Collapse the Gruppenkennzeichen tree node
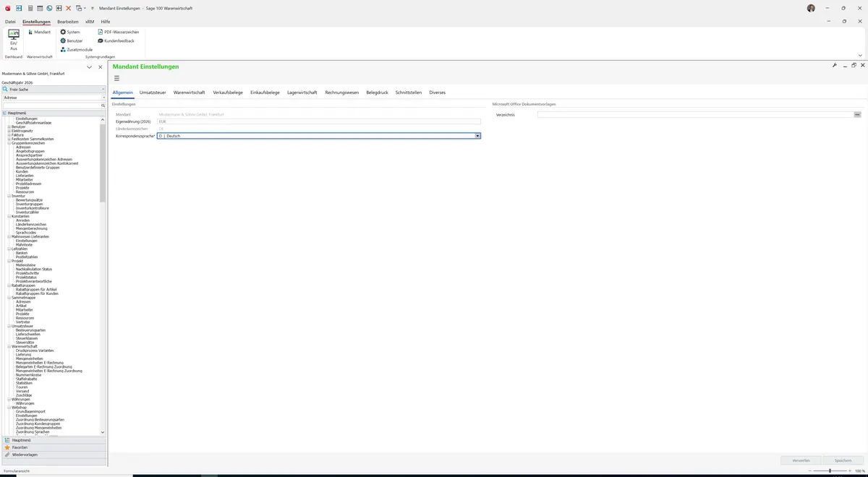 (x=9, y=143)
